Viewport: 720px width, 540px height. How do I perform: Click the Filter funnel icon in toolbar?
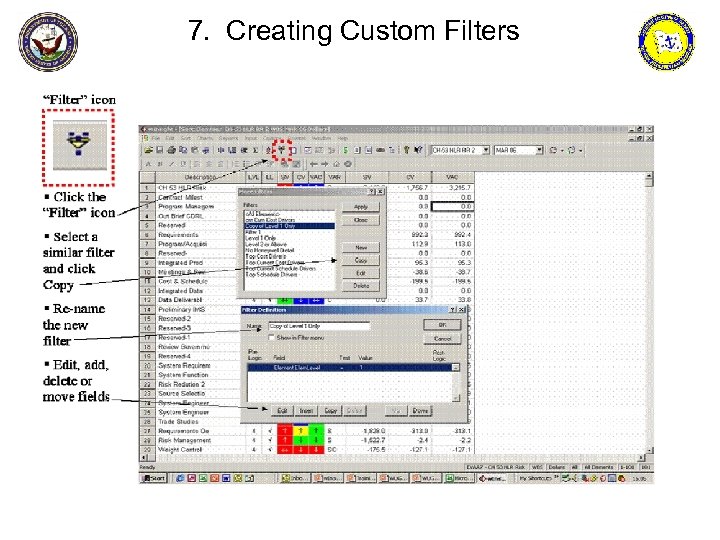[281, 150]
